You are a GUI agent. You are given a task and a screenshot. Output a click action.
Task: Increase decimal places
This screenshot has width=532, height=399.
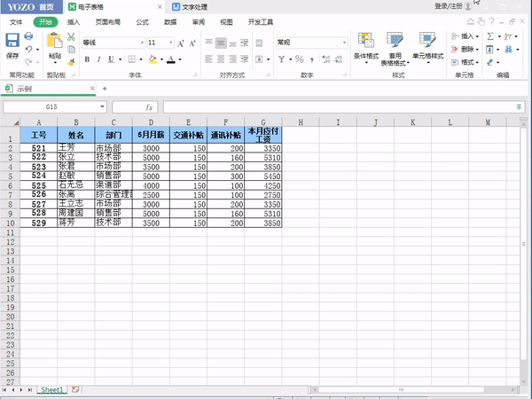tap(326, 59)
